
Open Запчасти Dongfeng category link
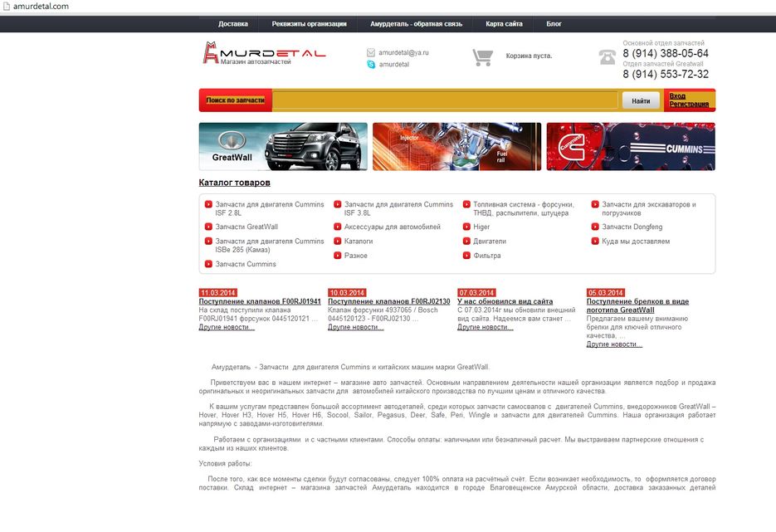click(x=632, y=227)
